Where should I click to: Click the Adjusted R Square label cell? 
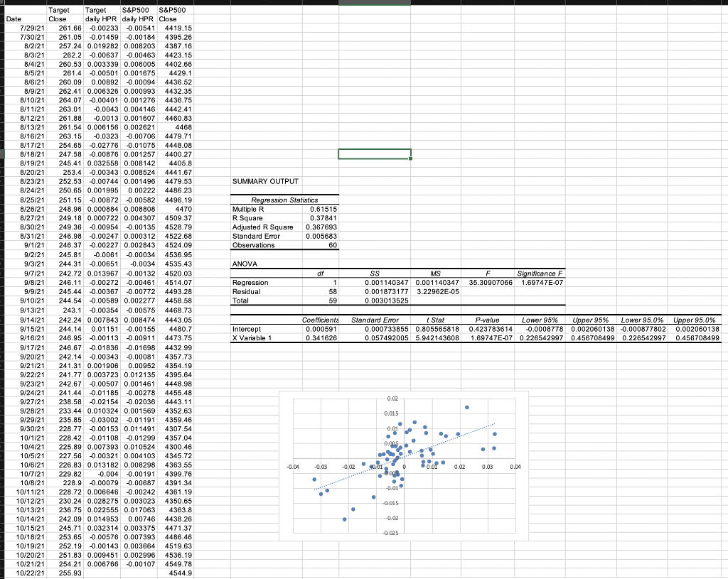tap(263, 227)
